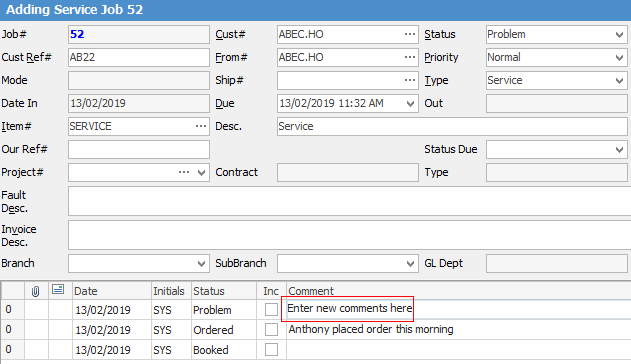Click the paperclip attachment column icon
This screenshot has height=364, width=631.
click(x=35, y=291)
